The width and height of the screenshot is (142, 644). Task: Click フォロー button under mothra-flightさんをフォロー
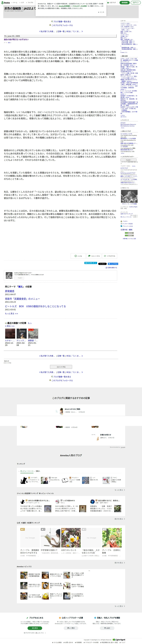(19, 278)
